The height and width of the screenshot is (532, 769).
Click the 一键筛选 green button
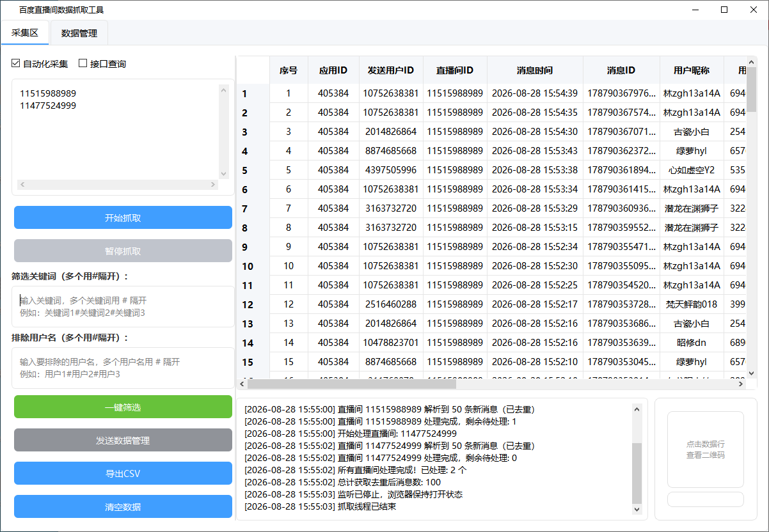pos(123,407)
